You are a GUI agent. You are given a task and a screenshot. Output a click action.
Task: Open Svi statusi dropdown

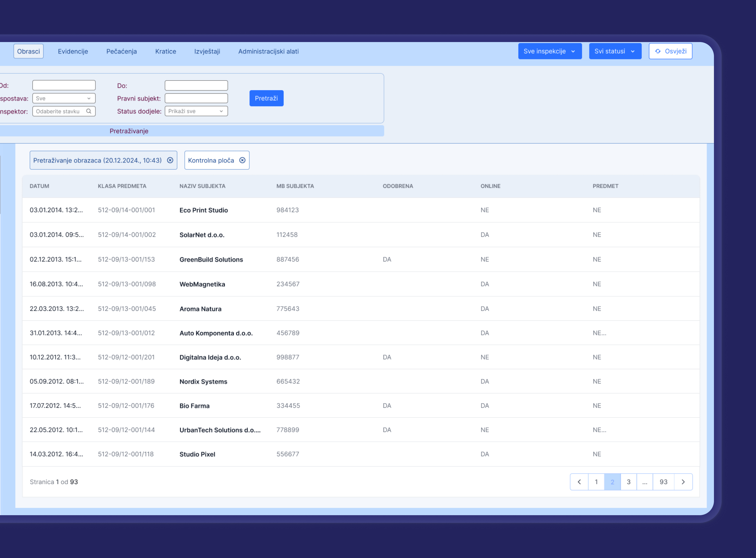615,51
